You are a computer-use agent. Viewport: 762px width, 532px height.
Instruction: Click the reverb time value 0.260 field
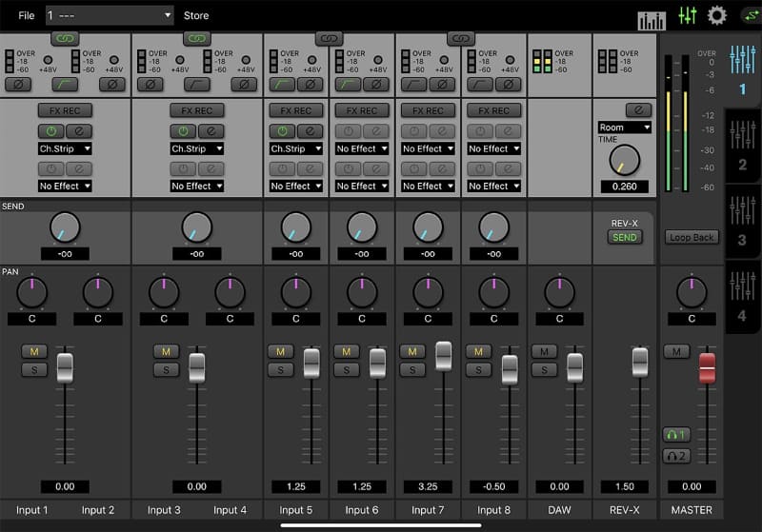625,187
